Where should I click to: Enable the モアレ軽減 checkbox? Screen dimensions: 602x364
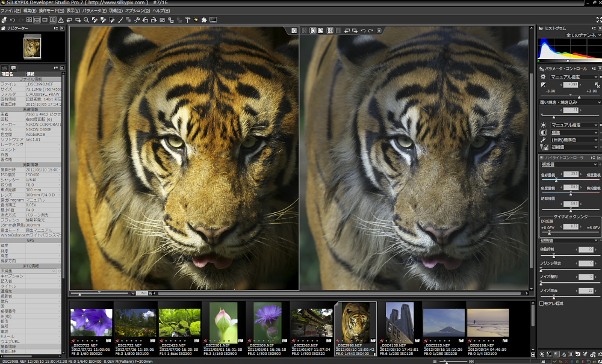[542, 303]
